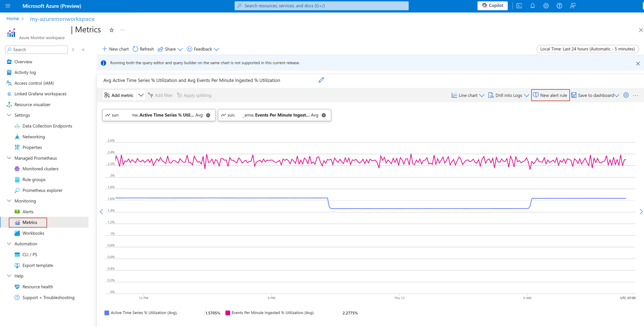644x327 pixels.
Task: Click the Home breadcrumb link
Action: [12, 18]
